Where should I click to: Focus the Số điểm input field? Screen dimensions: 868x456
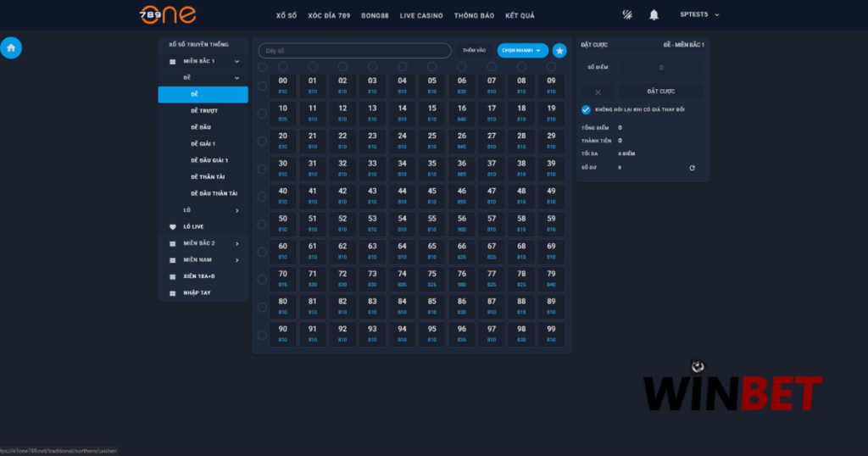point(661,68)
